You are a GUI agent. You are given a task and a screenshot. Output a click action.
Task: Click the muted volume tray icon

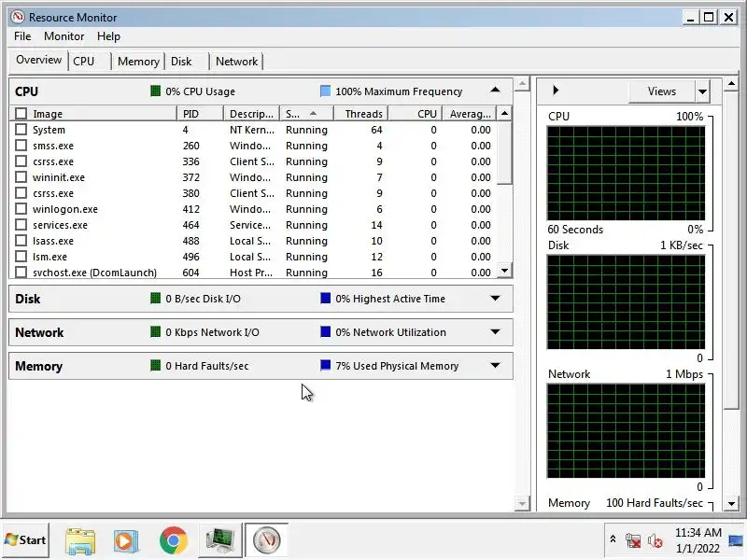point(655,540)
